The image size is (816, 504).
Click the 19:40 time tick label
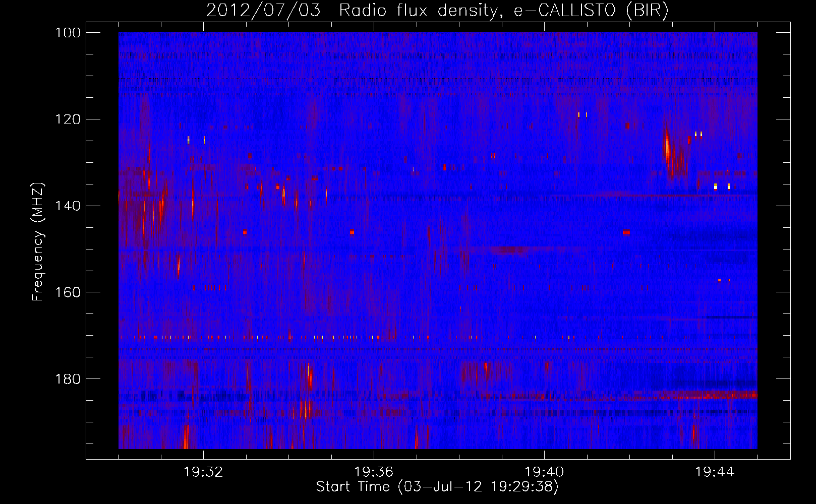tap(544, 472)
